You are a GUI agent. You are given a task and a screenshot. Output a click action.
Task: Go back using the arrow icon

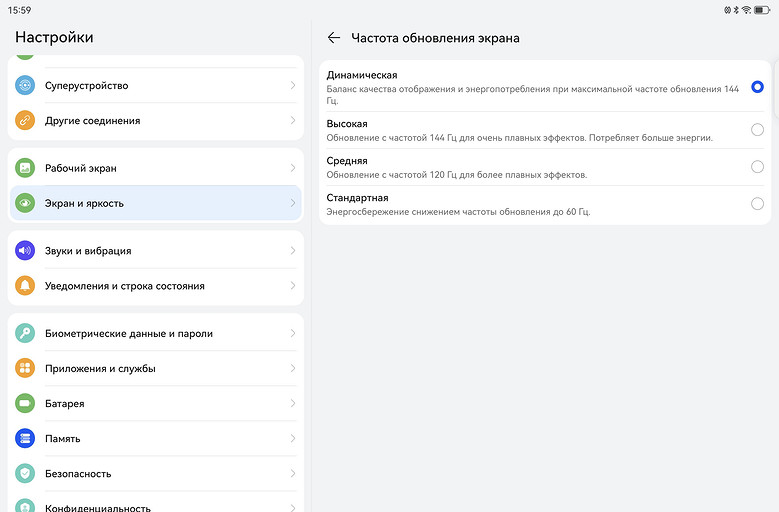tap(334, 38)
